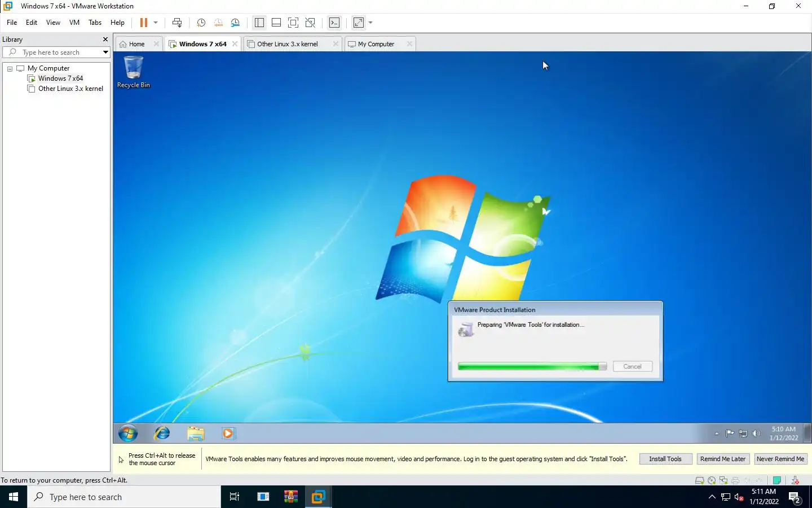Open the power options dropdown beside Suspend
Image resolution: width=812 pixels, height=508 pixels.
(156, 23)
